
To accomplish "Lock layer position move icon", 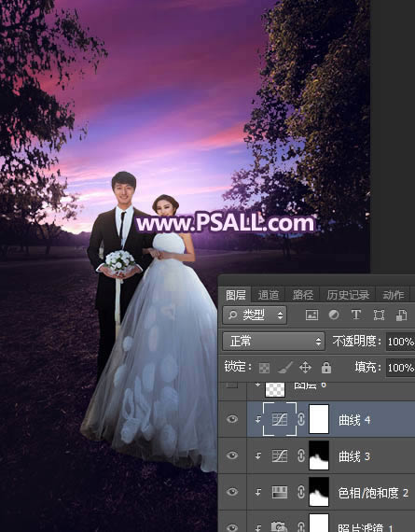I will coord(305,367).
